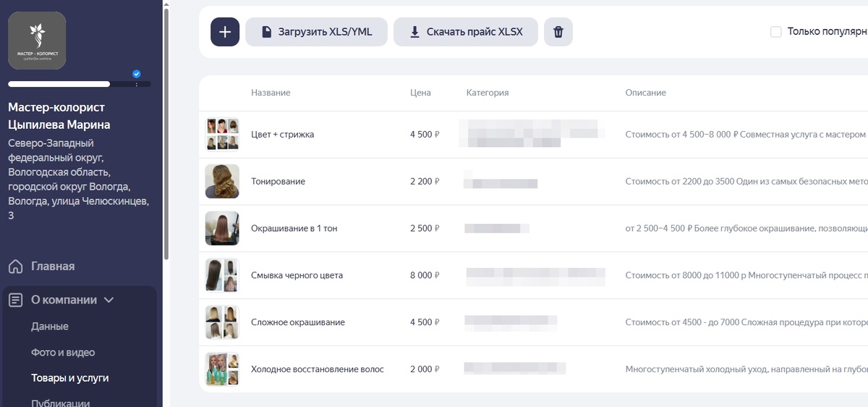This screenshot has height=407, width=868.
Task: Click the trash bin delete icon
Action: (558, 32)
